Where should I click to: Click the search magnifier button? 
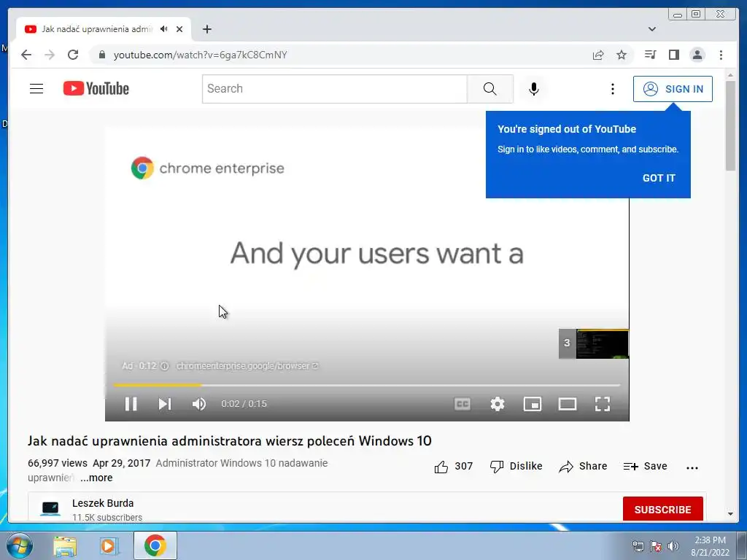(x=489, y=88)
